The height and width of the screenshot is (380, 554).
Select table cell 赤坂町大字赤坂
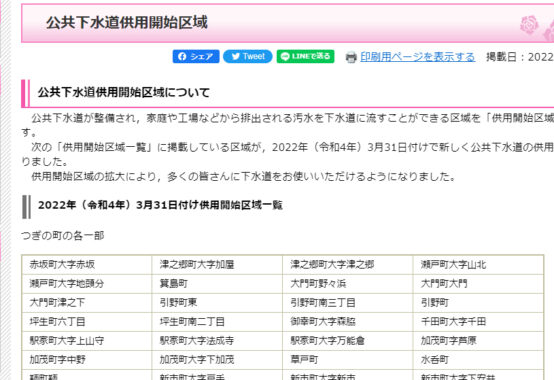point(87,265)
